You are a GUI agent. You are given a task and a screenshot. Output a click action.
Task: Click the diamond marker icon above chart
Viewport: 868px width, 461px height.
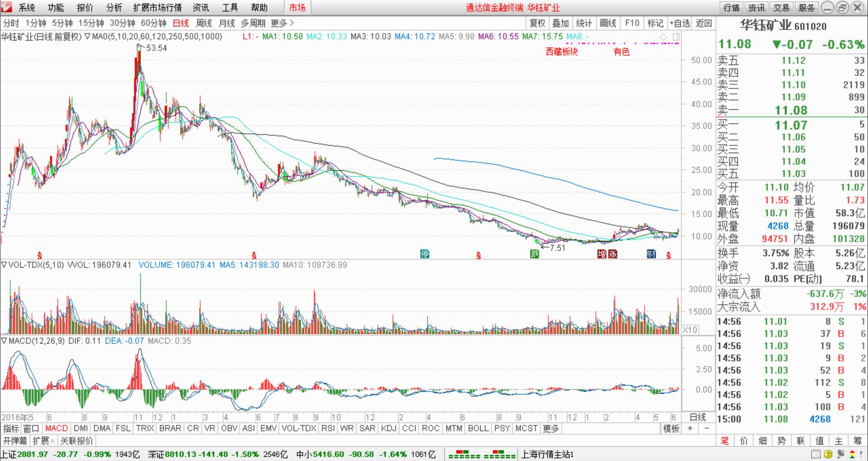pyautogui.click(x=664, y=37)
